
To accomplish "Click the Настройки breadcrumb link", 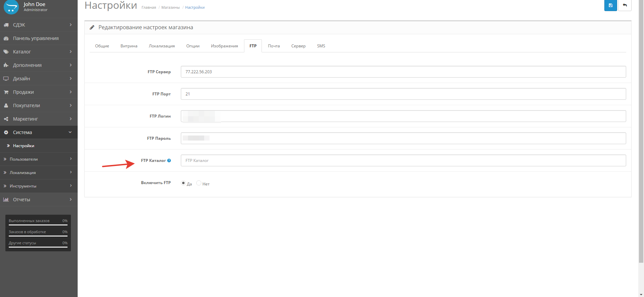I will pos(195,7).
